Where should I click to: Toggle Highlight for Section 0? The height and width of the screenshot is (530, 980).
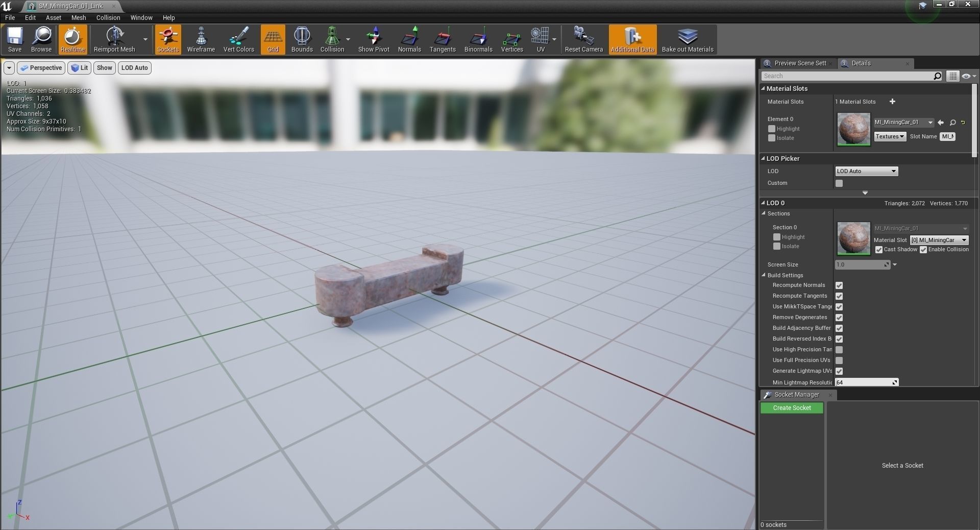pos(777,237)
